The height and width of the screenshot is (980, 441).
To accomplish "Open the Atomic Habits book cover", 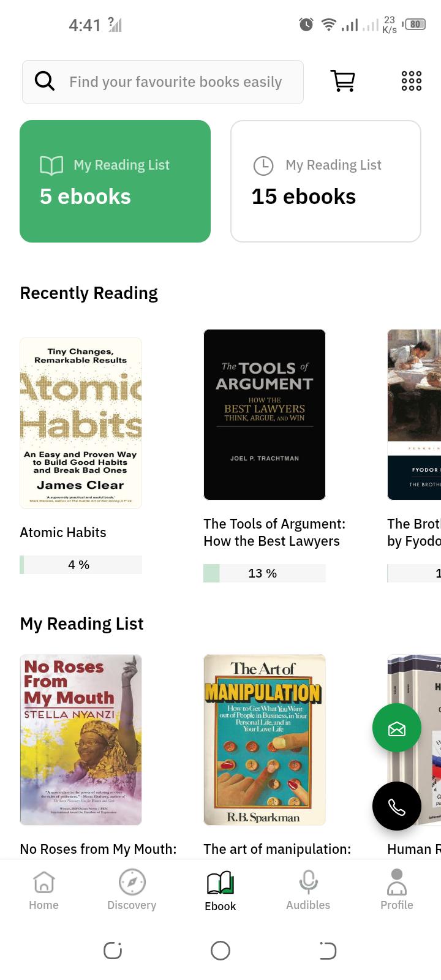I will 81,423.
